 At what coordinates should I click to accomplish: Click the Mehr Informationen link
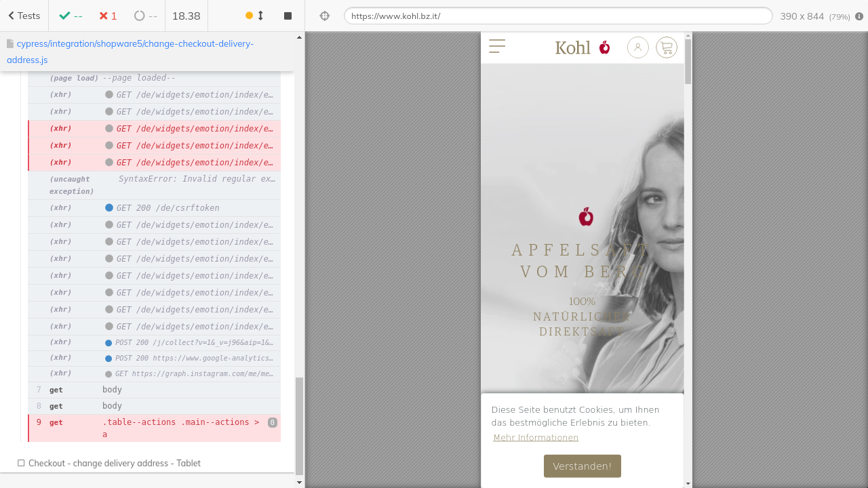(x=536, y=438)
